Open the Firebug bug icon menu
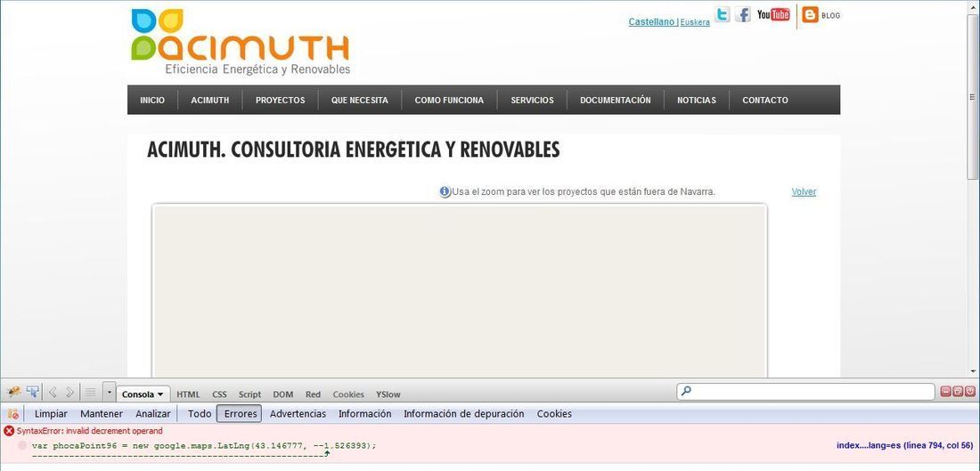 coord(13,393)
